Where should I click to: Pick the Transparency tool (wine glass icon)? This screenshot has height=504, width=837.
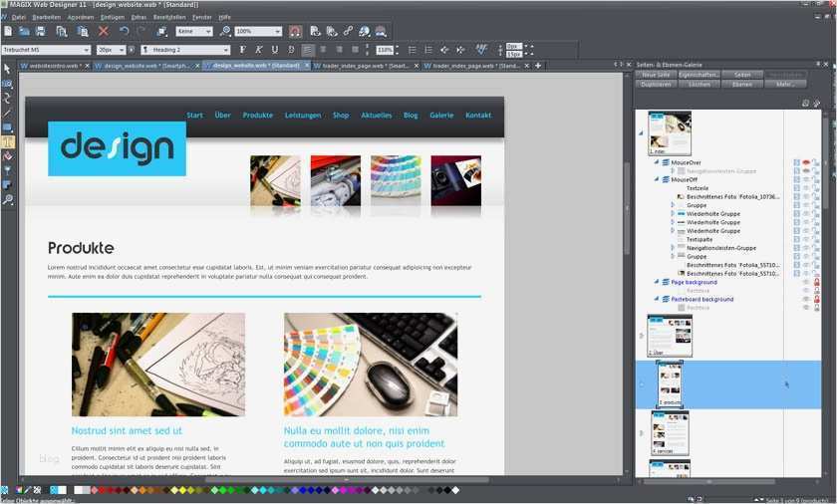click(8, 170)
